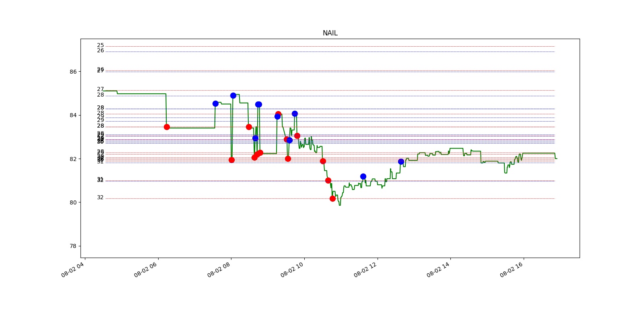
Task: Select the y-axis tick label 80
Action: (x=73, y=202)
